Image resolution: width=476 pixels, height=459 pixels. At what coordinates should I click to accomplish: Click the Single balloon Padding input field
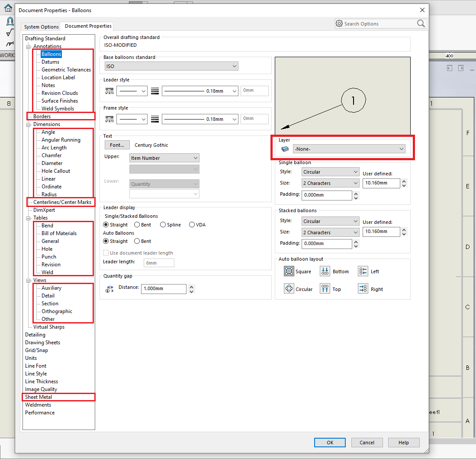pos(327,195)
